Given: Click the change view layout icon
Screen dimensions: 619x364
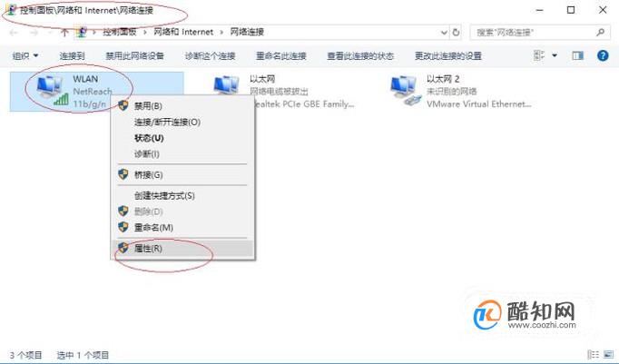Looking at the screenshot, I should pyautogui.click(x=539, y=55).
